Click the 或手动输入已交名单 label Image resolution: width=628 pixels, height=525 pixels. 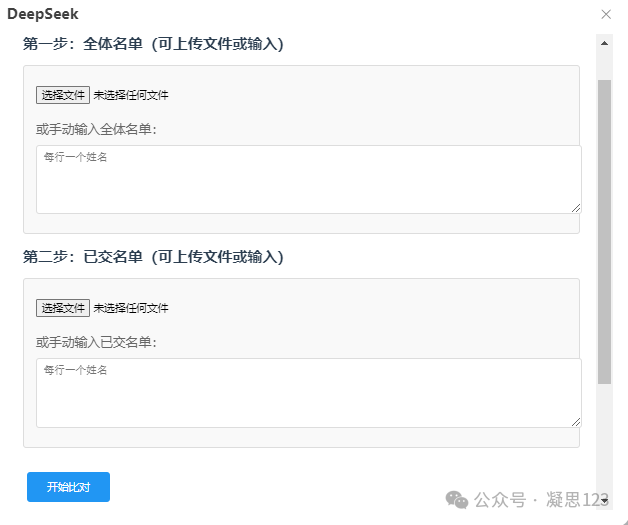point(96,343)
